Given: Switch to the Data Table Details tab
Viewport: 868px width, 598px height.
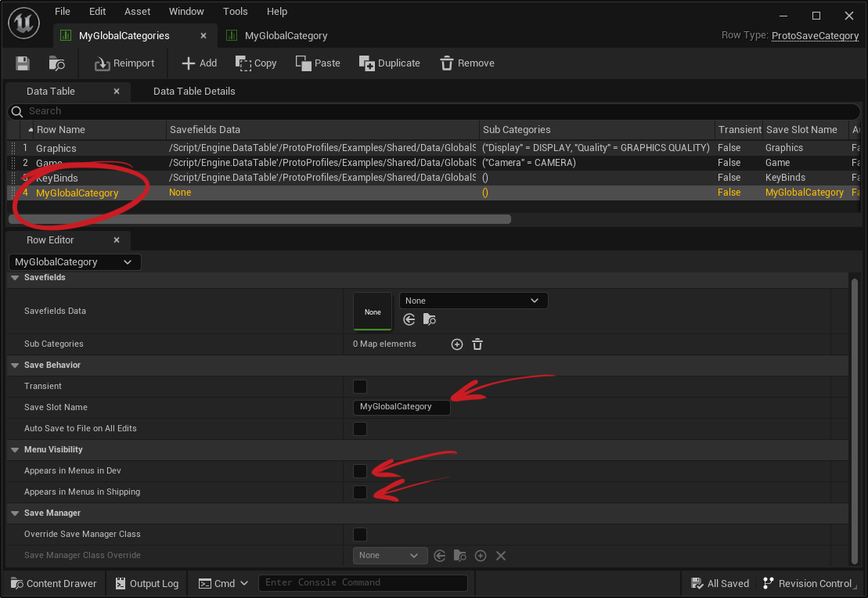Looking at the screenshot, I should click(194, 92).
